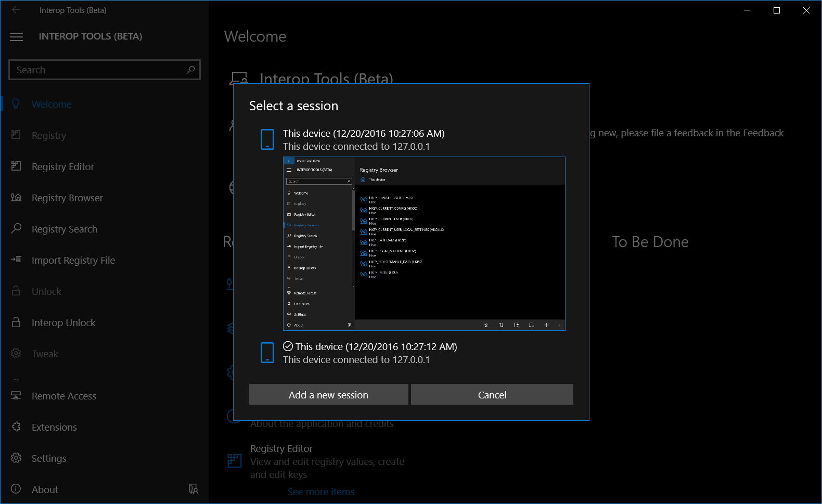Click phone icon of the 10:27:06 session
This screenshot has width=822, height=504.
[x=267, y=139]
